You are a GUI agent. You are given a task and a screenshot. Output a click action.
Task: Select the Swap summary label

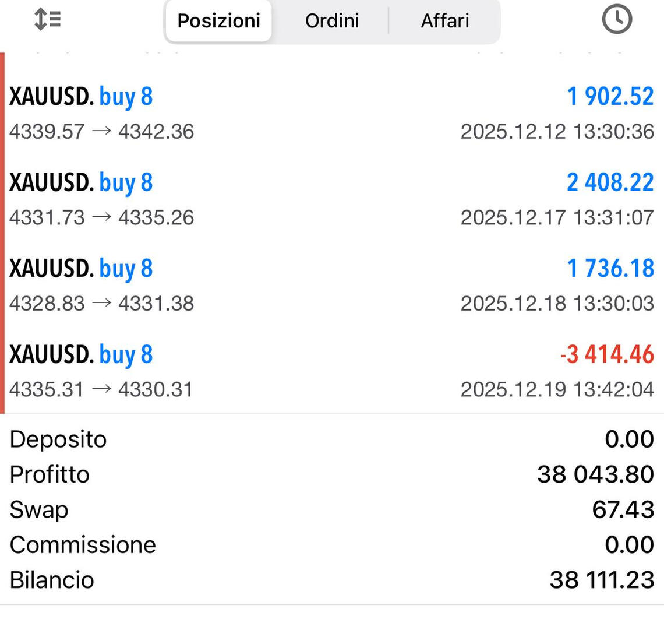pyautogui.click(x=39, y=509)
